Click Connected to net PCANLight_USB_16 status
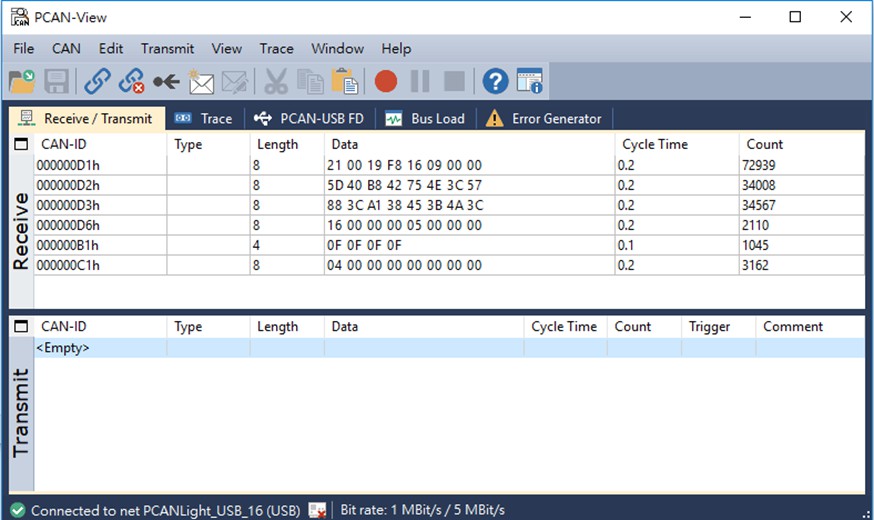This screenshot has height=520, width=874. 165,511
